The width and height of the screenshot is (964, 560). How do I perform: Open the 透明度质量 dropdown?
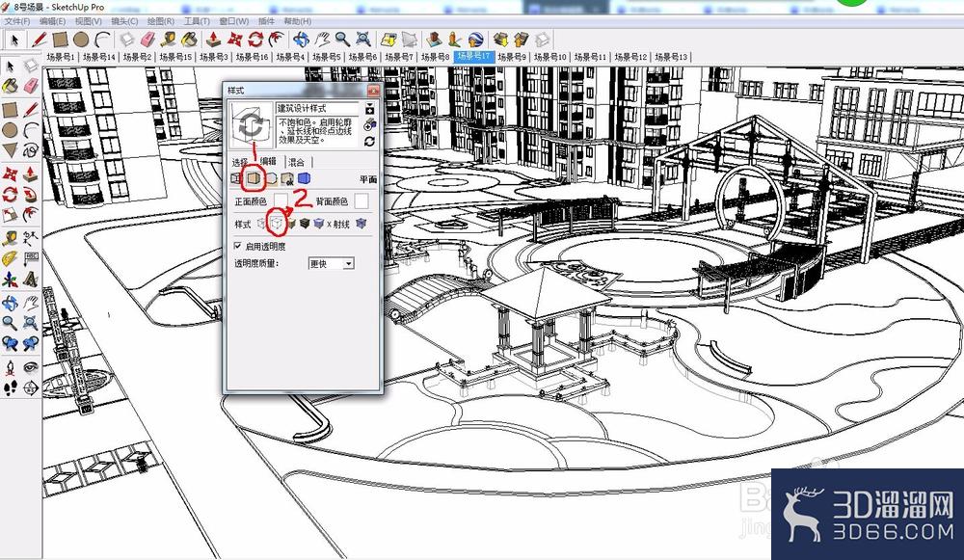[332, 264]
